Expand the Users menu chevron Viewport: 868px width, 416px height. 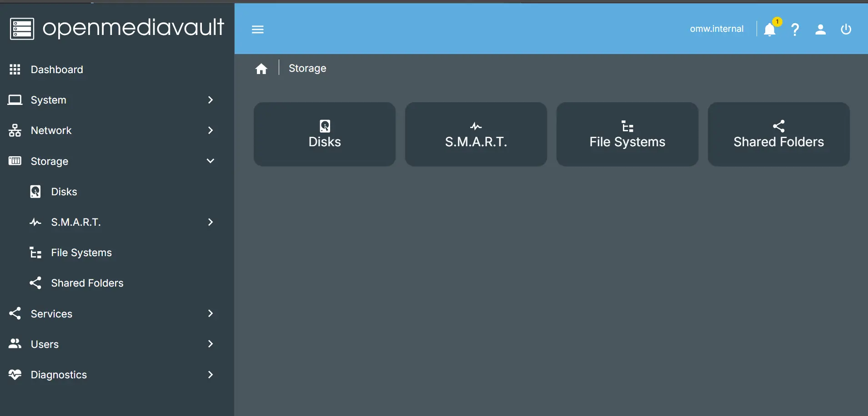coord(210,344)
